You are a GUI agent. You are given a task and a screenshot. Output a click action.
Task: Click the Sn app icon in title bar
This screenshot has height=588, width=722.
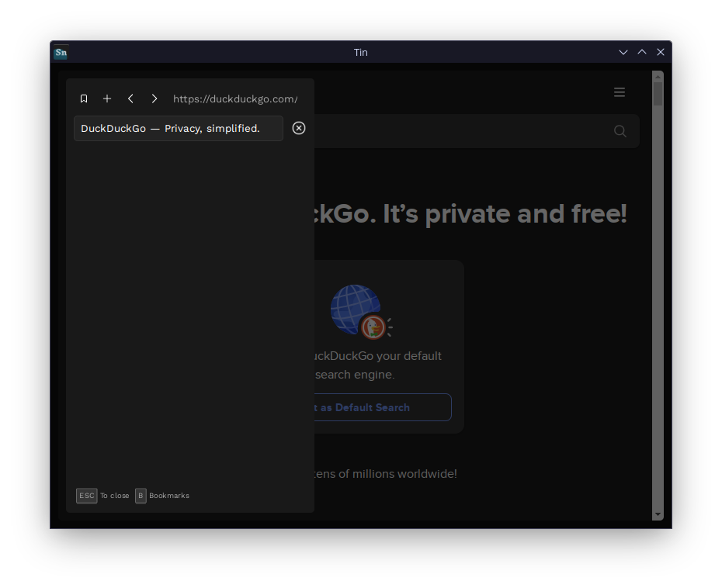pyautogui.click(x=61, y=53)
